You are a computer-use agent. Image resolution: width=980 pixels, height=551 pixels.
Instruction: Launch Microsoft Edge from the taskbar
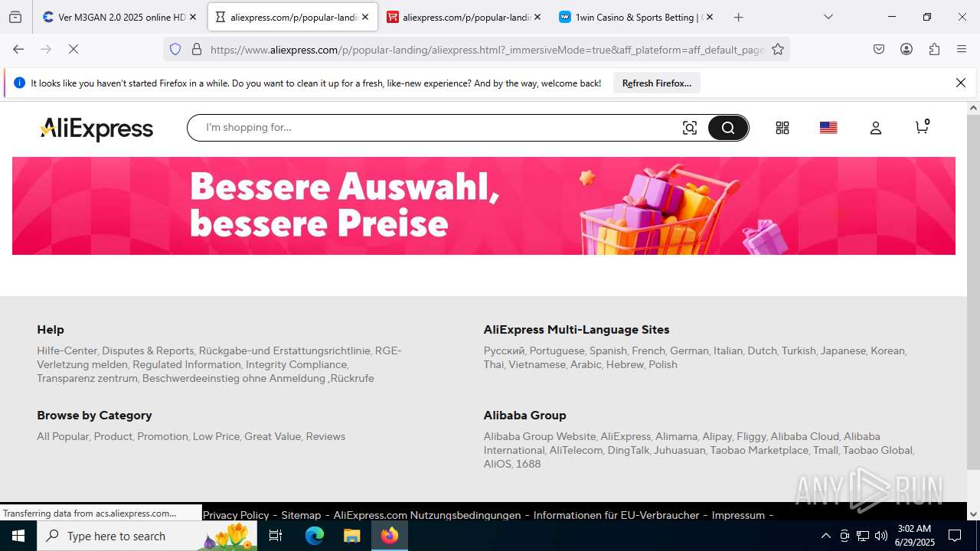(315, 536)
